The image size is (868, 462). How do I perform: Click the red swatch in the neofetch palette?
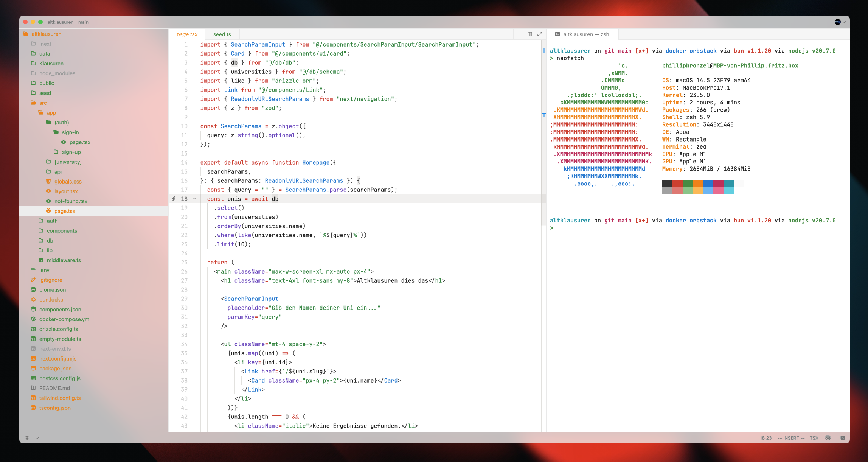[677, 184]
